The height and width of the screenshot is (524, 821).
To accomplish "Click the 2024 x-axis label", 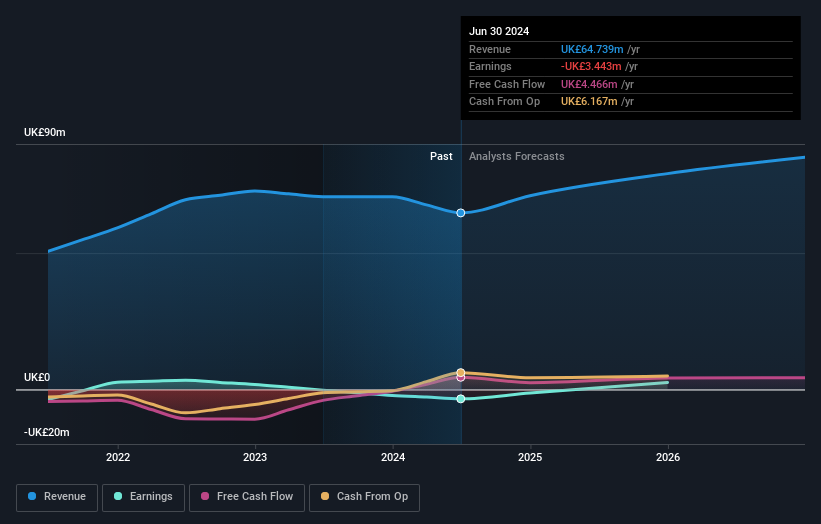I will 393,457.
